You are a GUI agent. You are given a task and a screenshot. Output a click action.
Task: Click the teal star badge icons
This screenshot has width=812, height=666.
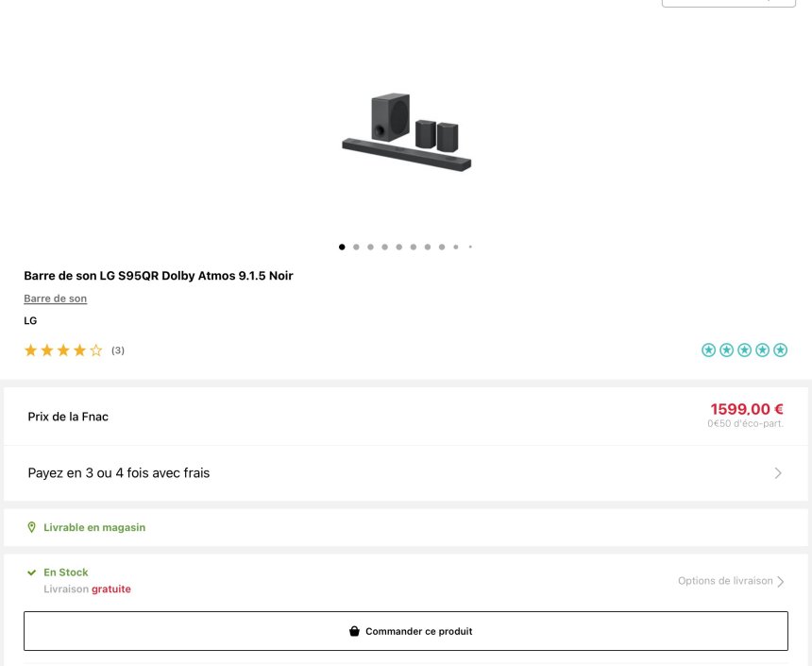tap(744, 350)
